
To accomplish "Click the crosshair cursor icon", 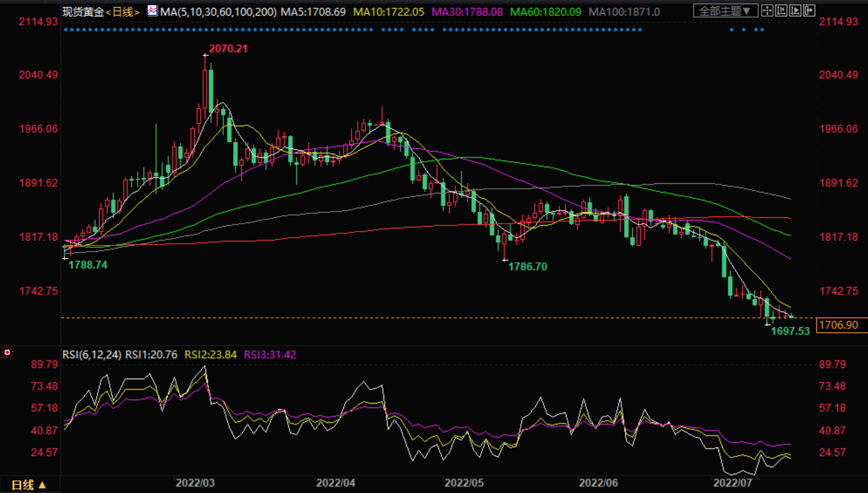I will pos(767,10).
